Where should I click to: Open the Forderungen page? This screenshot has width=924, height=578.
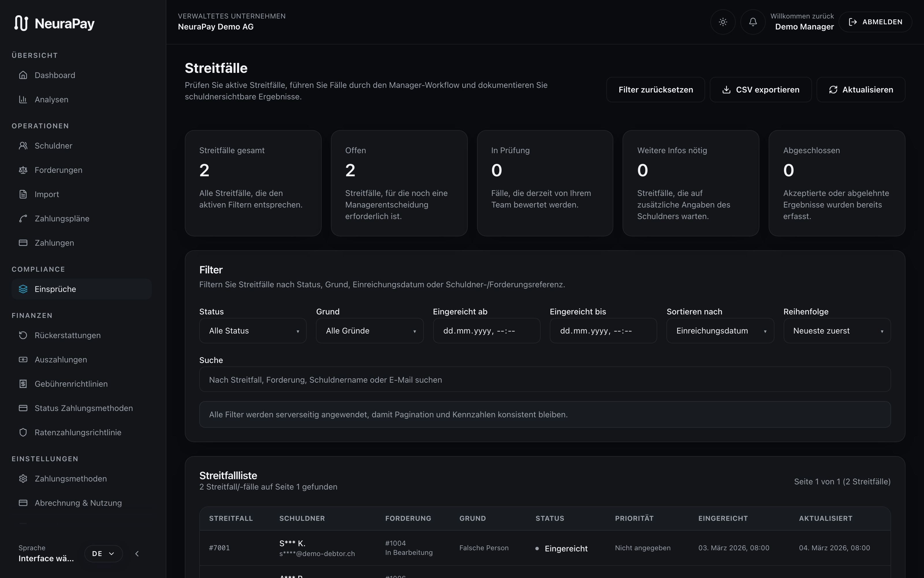82,170
